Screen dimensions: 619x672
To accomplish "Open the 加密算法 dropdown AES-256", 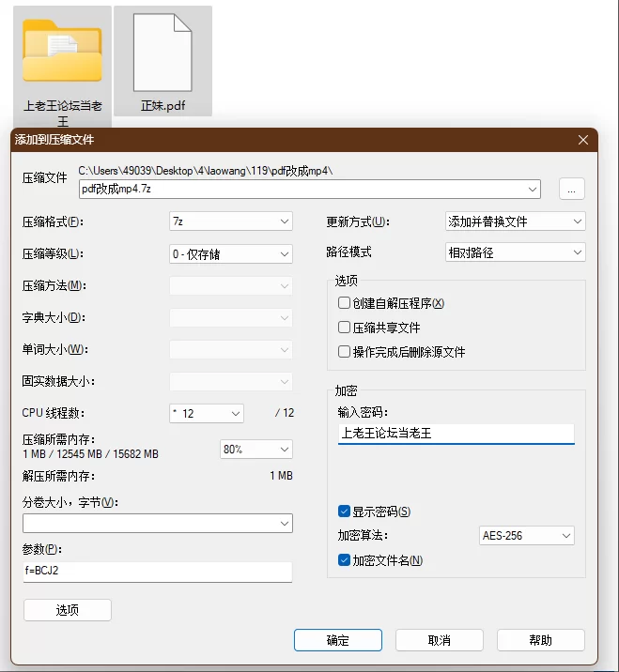I will point(526,536).
